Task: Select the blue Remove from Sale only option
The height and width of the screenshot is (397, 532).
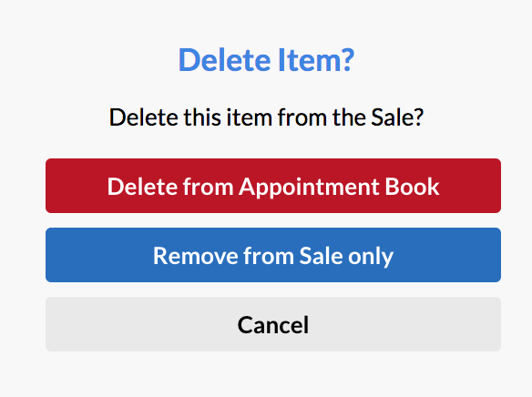Action: pyautogui.click(x=273, y=255)
